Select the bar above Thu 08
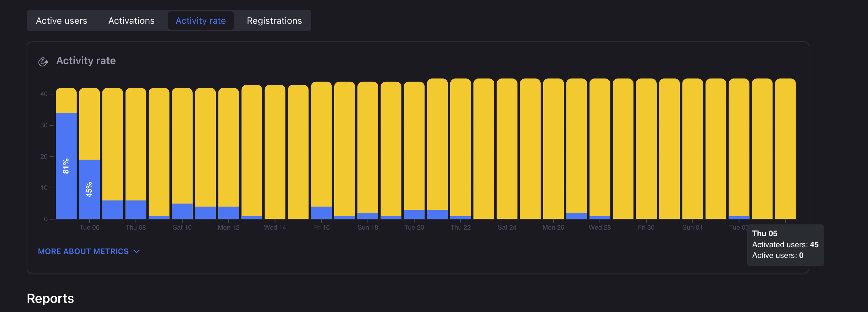Screen dimensions: 868x312 point(136,153)
